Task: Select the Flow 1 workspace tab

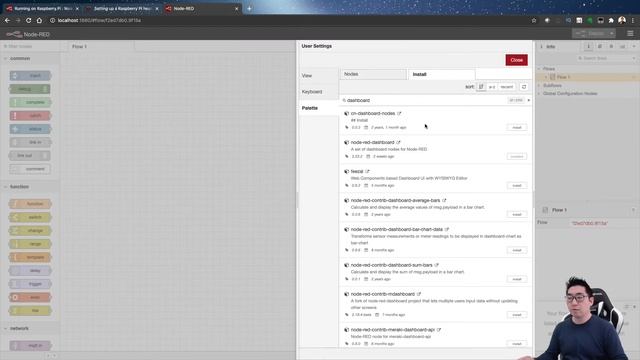Action: coord(100,47)
